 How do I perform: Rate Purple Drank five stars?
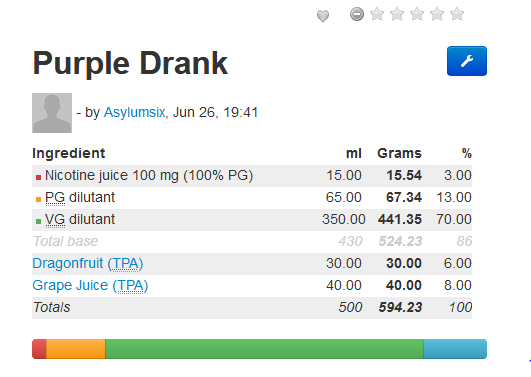(457, 14)
